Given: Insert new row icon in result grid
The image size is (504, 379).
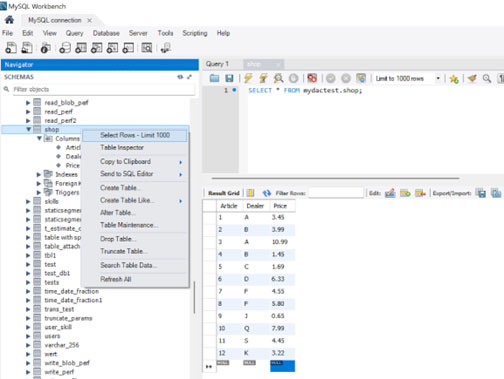Looking at the screenshot, I should (x=405, y=193).
